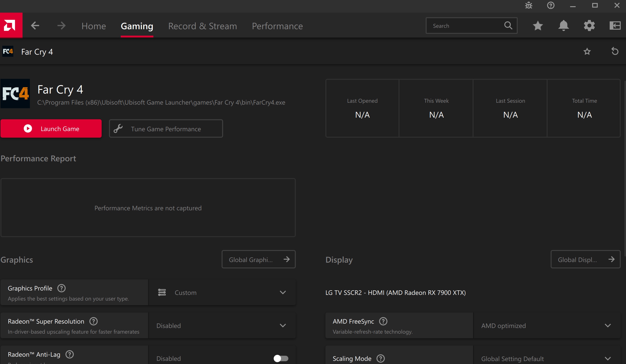Image resolution: width=626 pixels, height=364 pixels.
Task: Open favorites star in top bar
Action: tap(538, 26)
